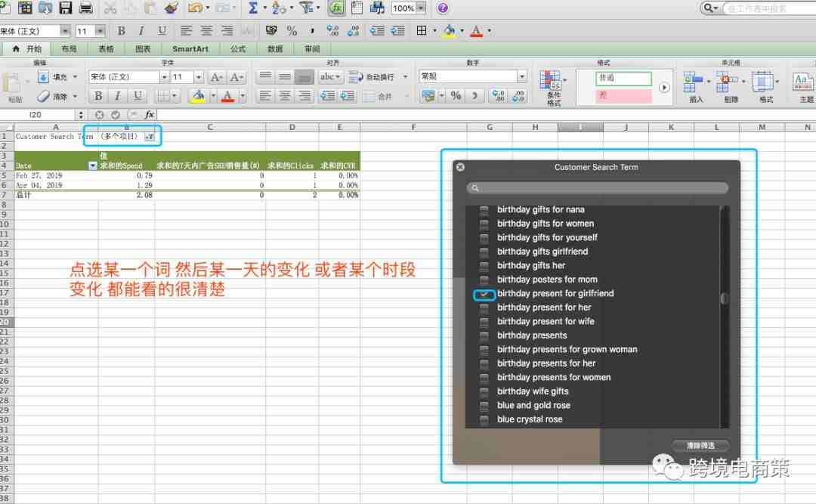The image size is (816, 504).
Task: Decrease font size with the A down icon
Action: coord(236,77)
